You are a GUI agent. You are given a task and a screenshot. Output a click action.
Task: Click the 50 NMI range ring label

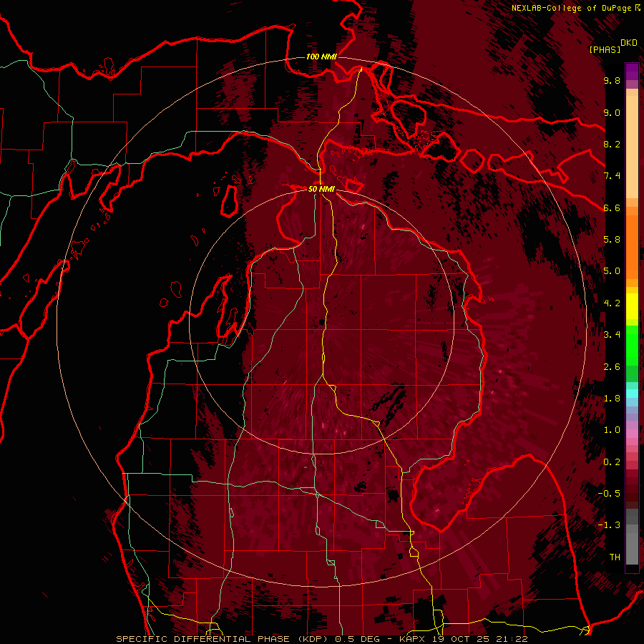(321, 189)
